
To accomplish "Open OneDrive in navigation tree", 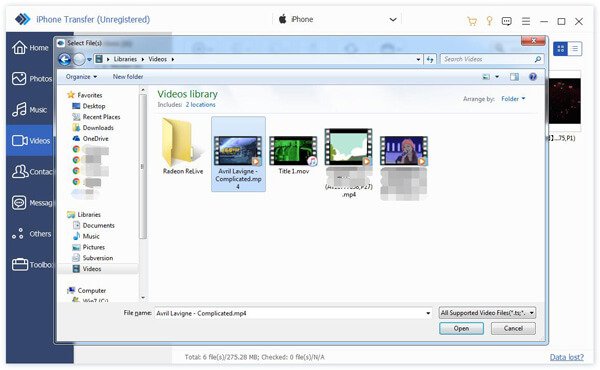I will [95, 139].
